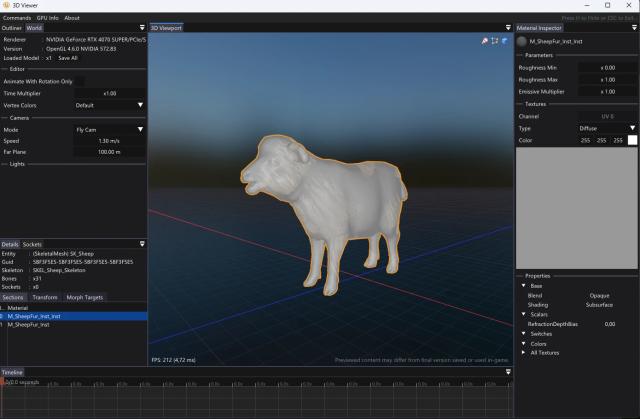Open the Commands menu
This screenshot has width=640, height=419.
(17, 18)
